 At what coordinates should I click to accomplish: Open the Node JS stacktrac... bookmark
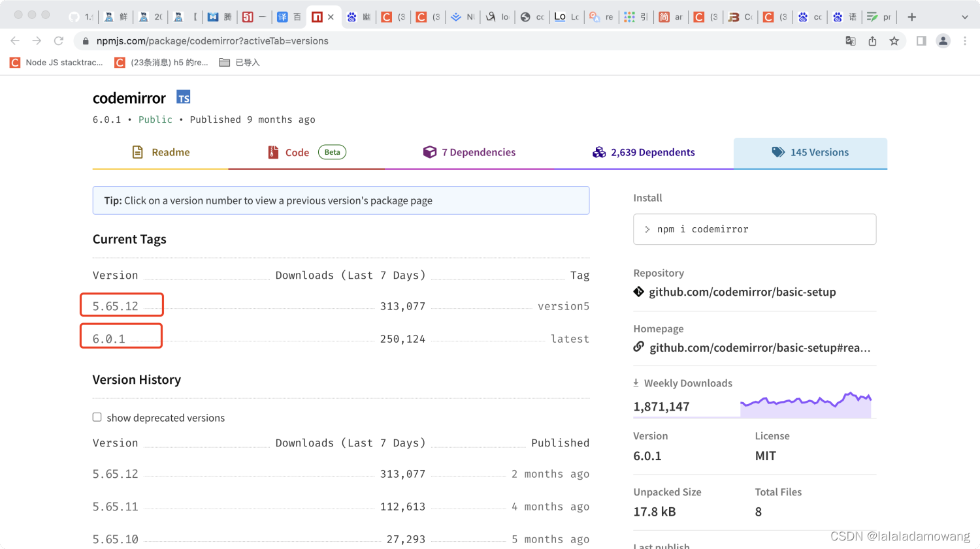click(x=57, y=63)
